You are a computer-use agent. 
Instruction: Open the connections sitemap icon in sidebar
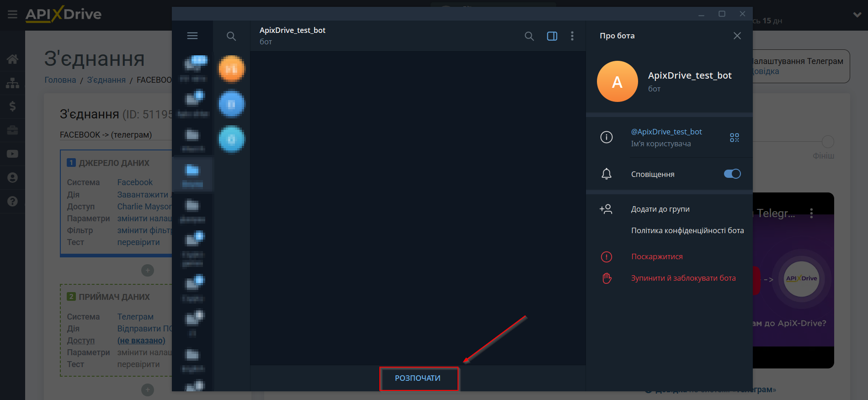(13, 83)
